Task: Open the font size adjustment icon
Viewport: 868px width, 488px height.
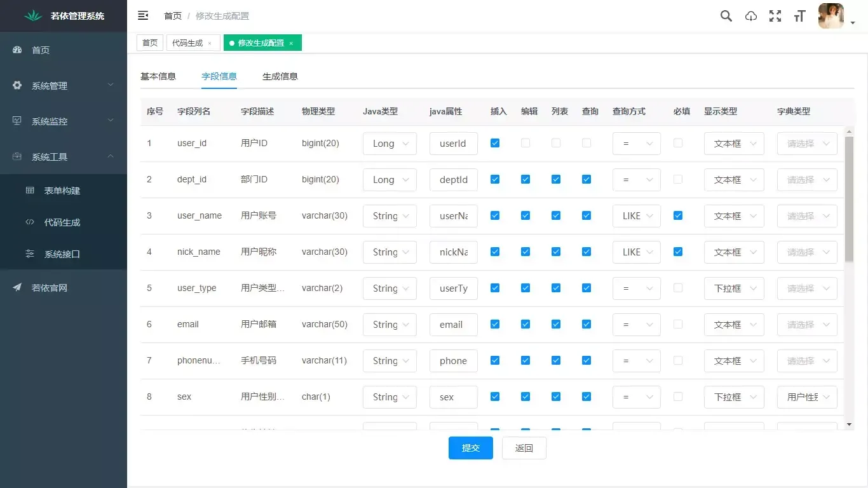Action: pos(799,16)
